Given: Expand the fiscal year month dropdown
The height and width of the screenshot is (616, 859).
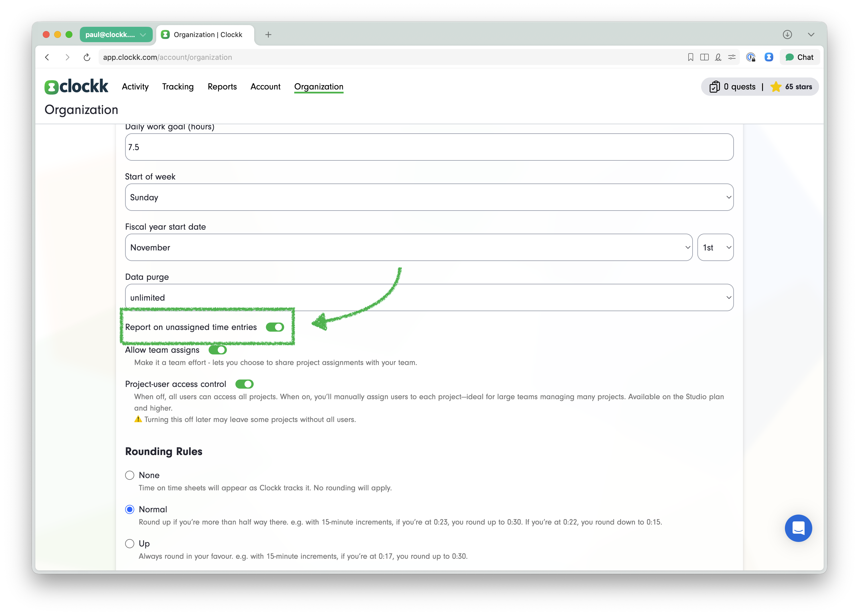Looking at the screenshot, I should (408, 247).
